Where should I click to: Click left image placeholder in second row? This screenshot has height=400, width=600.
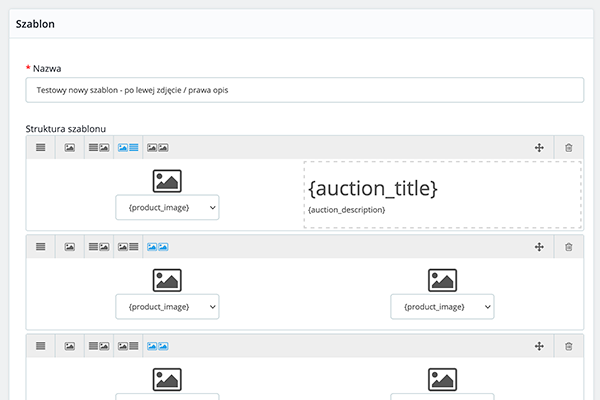pyautogui.click(x=167, y=280)
